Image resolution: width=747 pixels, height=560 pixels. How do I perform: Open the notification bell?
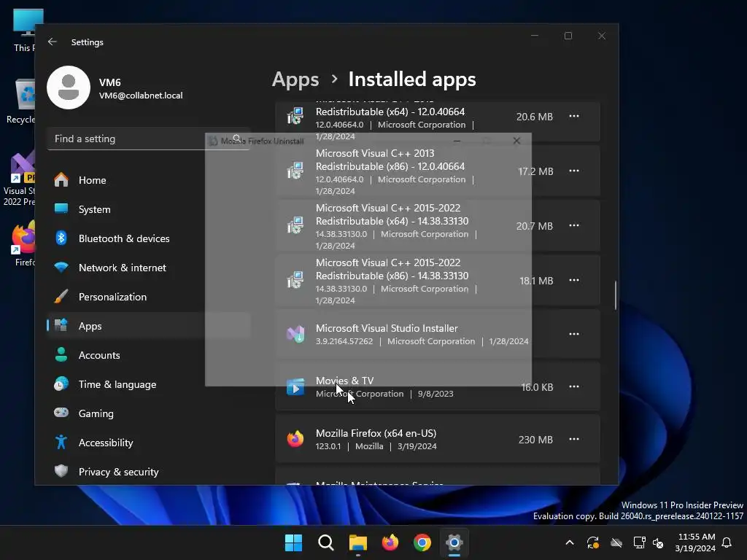[727, 542]
